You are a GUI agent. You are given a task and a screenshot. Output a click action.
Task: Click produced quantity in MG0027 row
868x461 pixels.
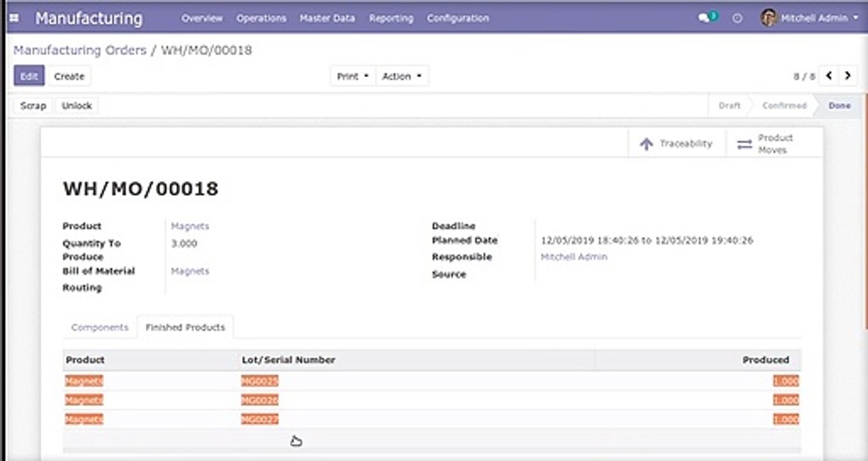786,419
